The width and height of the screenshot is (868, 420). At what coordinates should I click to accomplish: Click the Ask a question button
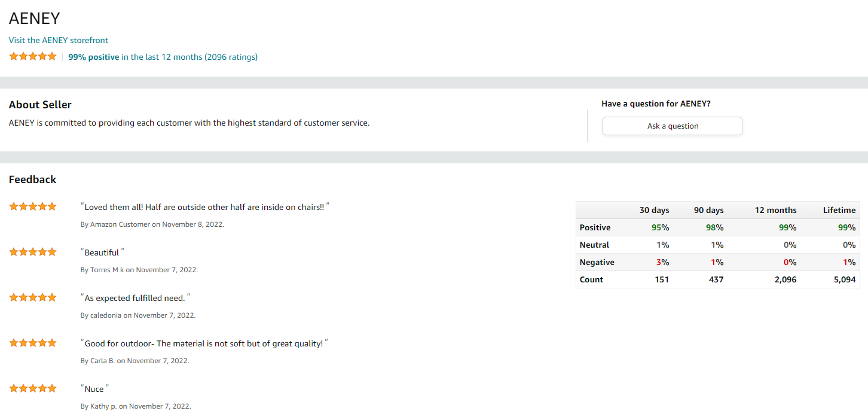pyautogui.click(x=673, y=126)
